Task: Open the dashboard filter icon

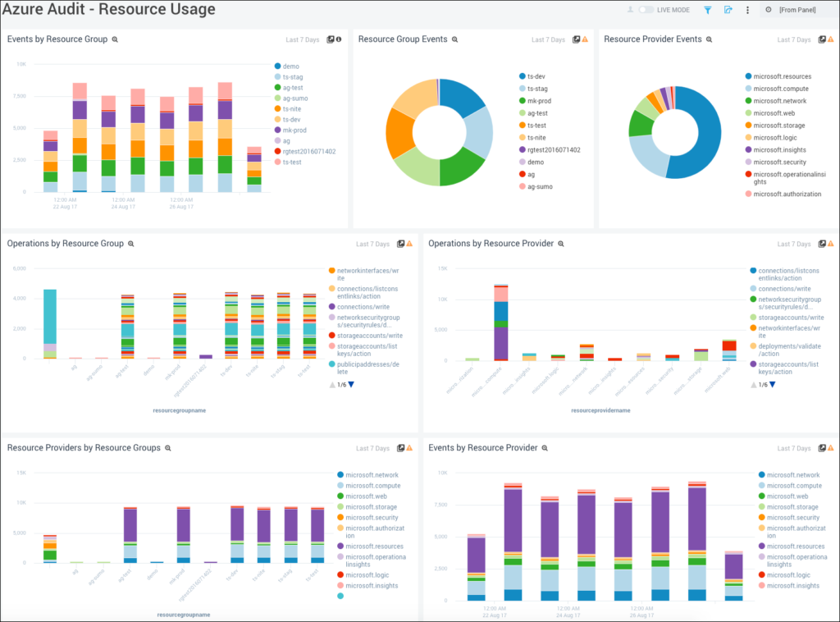Action: (x=708, y=10)
